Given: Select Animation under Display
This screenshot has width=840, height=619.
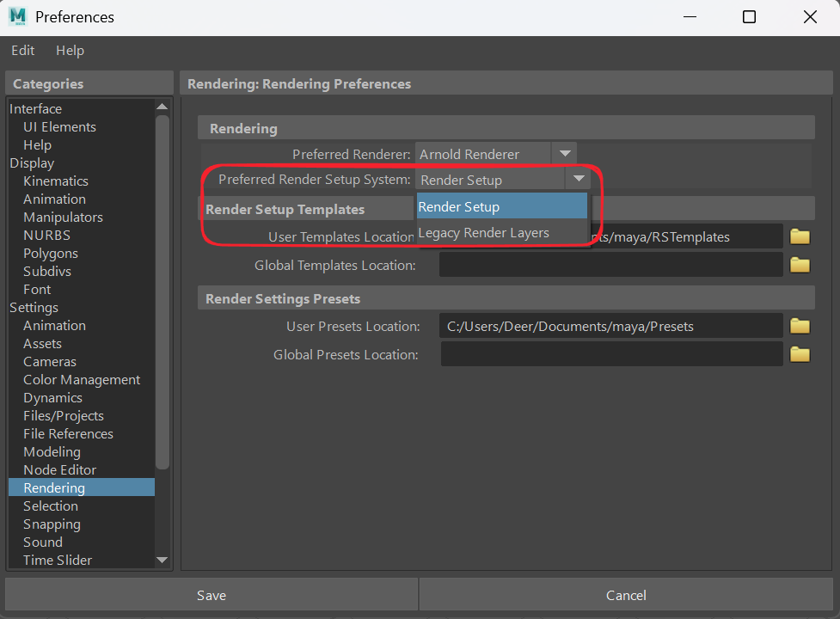Looking at the screenshot, I should [54, 199].
